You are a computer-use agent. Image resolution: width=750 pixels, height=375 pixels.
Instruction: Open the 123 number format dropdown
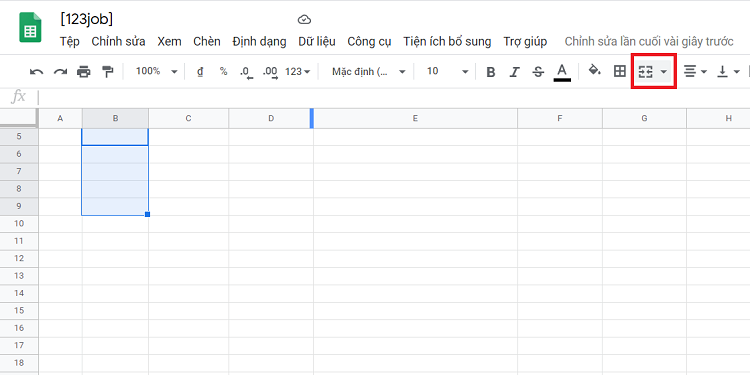pyautogui.click(x=298, y=72)
